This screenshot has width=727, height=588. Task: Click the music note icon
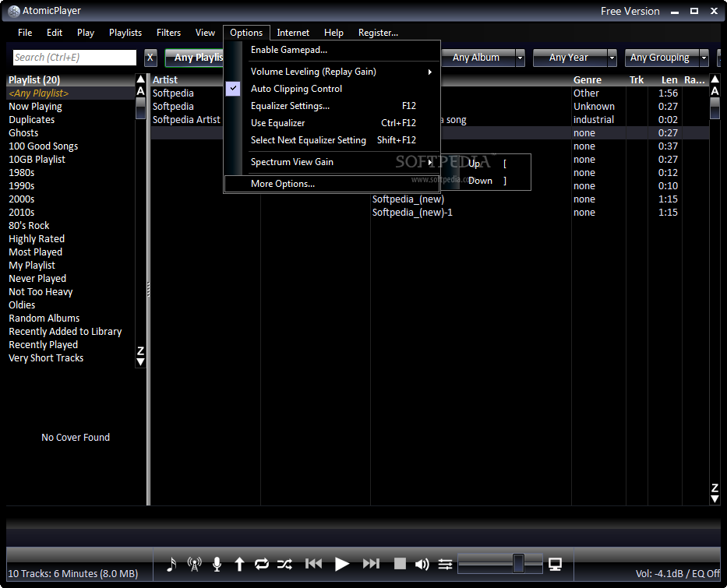click(171, 564)
